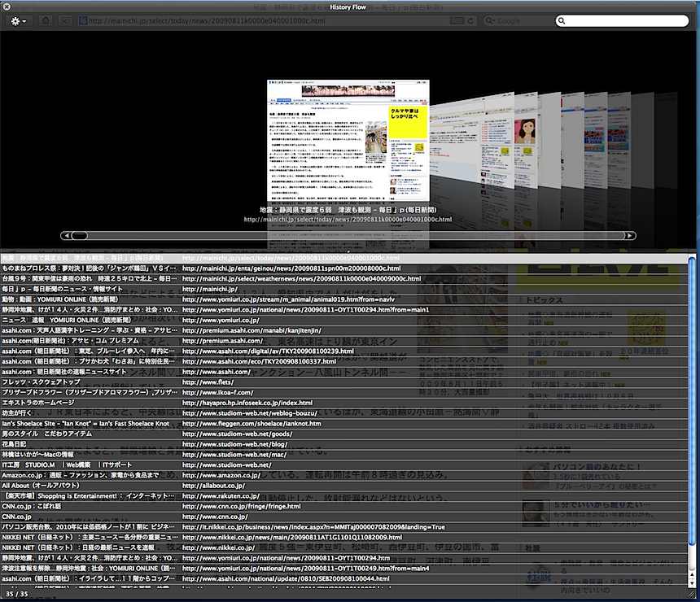Select the '花鳥日記' history row
Viewport: 700px width, 602px height.
tap(343, 444)
